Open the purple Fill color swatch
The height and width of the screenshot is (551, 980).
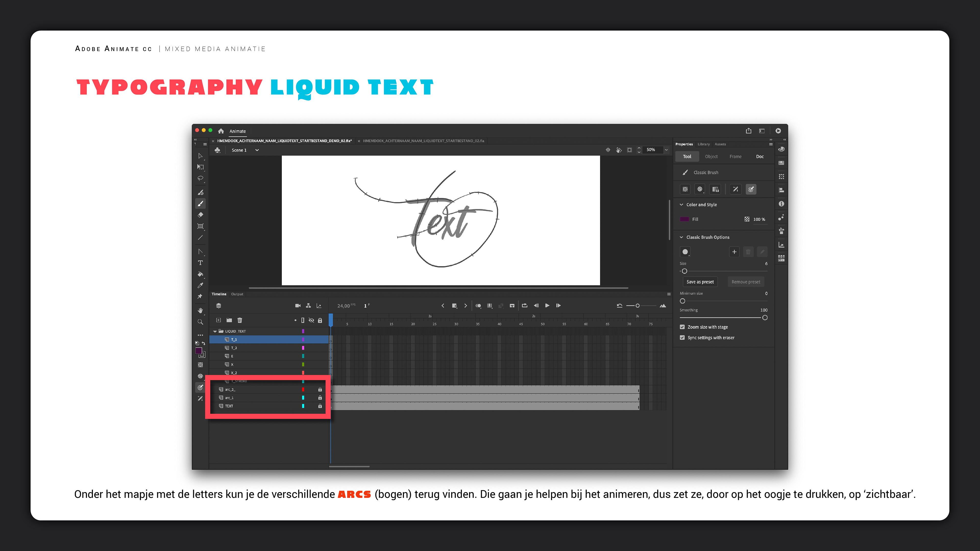click(x=684, y=219)
